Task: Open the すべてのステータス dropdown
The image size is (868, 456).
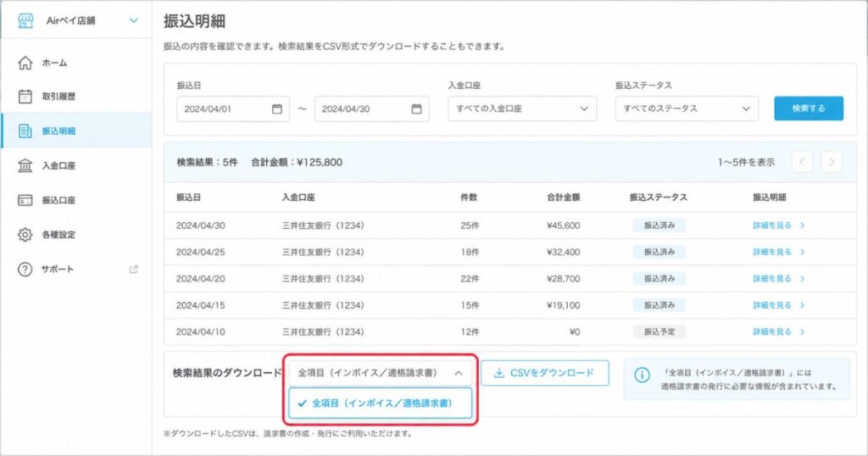Action: click(687, 109)
